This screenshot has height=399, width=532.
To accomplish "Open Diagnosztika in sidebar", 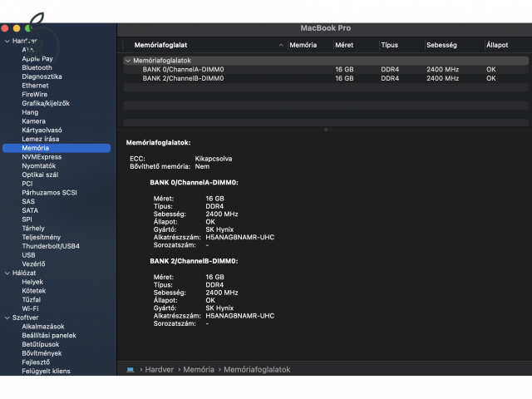I will (x=42, y=76).
